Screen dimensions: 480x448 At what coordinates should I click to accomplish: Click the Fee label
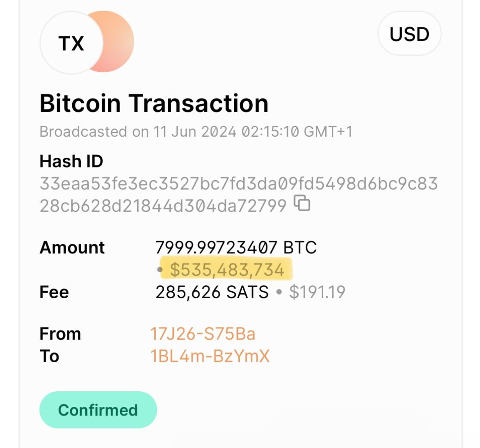54,292
